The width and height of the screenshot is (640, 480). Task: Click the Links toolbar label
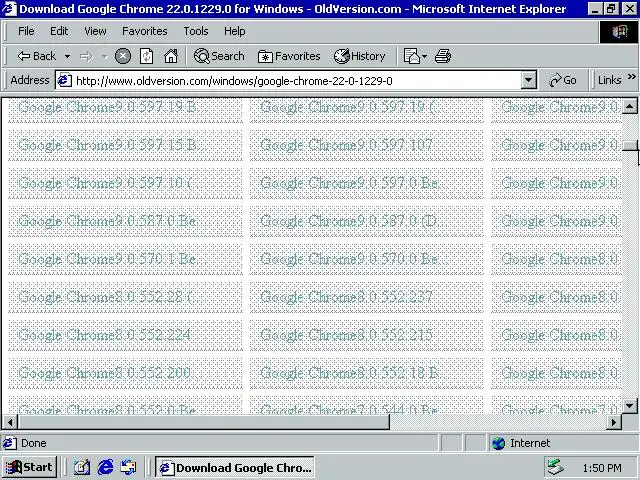coord(609,80)
